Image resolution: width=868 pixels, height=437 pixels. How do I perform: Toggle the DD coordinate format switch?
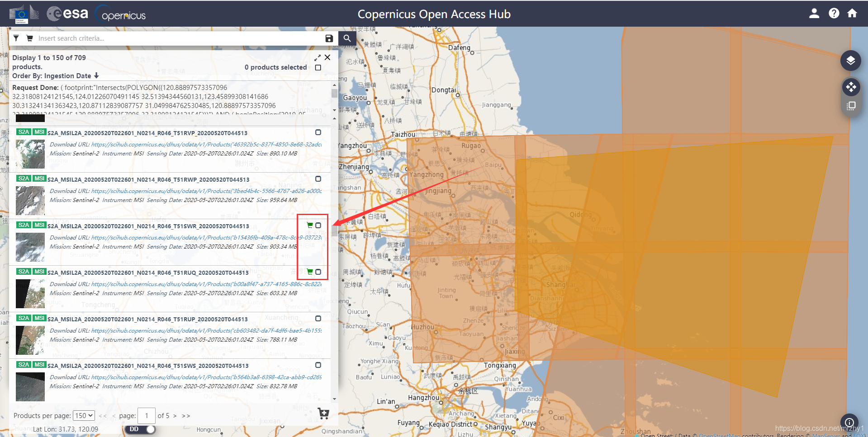[140, 429]
